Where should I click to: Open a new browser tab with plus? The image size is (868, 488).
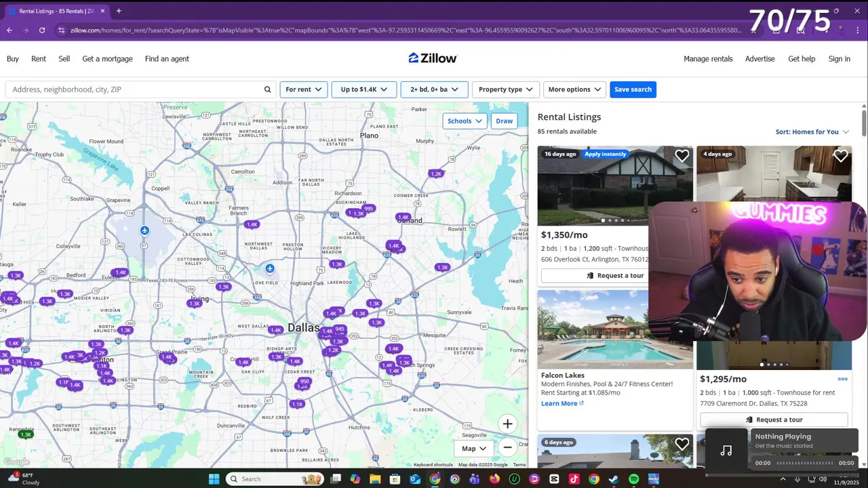pyautogui.click(x=119, y=11)
